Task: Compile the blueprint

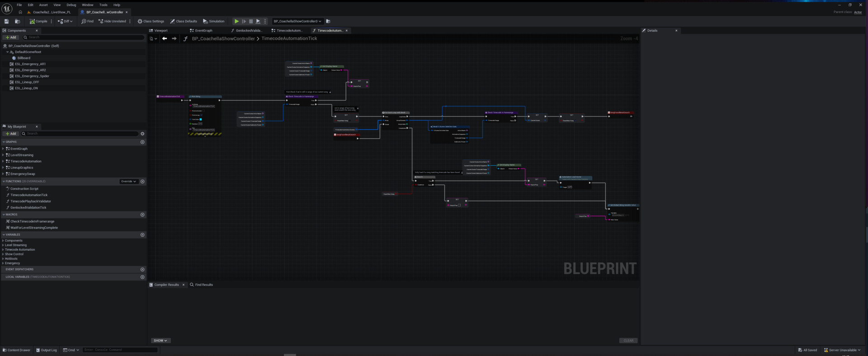Action: [x=38, y=21]
